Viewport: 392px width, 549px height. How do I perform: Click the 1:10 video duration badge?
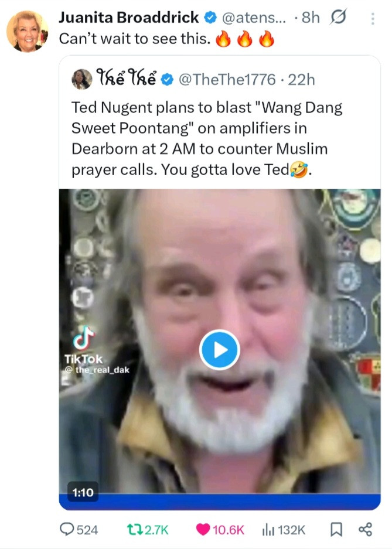point(83,492)
